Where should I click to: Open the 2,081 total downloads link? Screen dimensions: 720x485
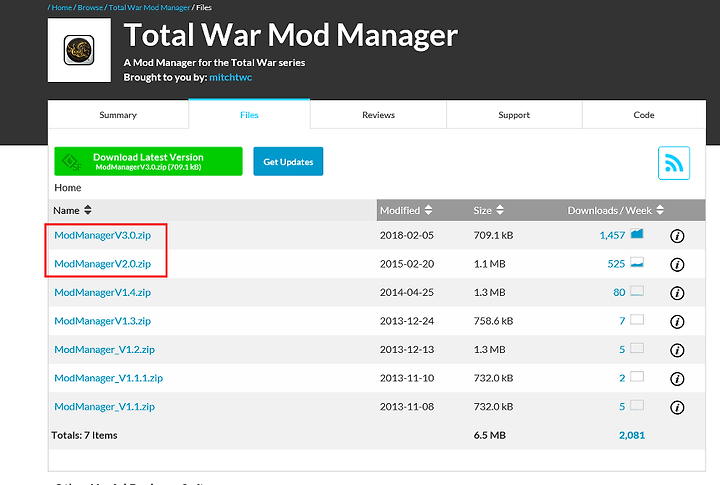coord(632,435)
